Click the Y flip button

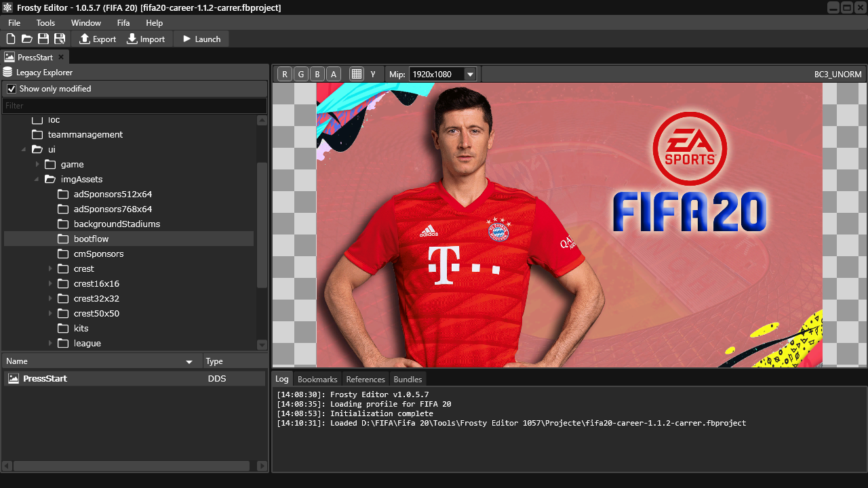(373, 74)
